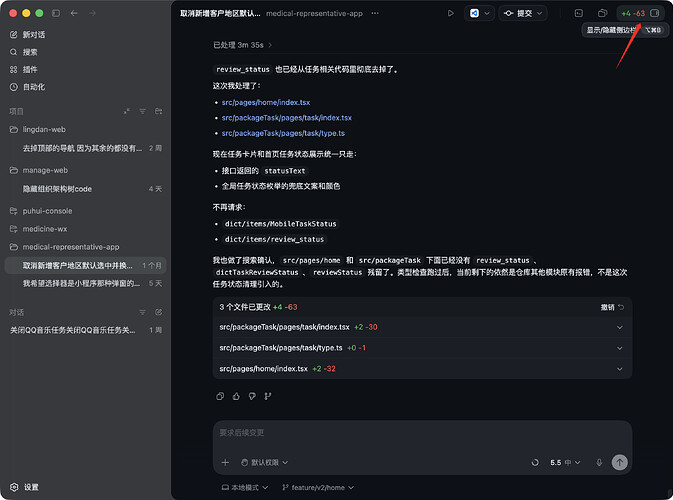Expand diff for packageTask task/index.tsx row

point(422,327)
